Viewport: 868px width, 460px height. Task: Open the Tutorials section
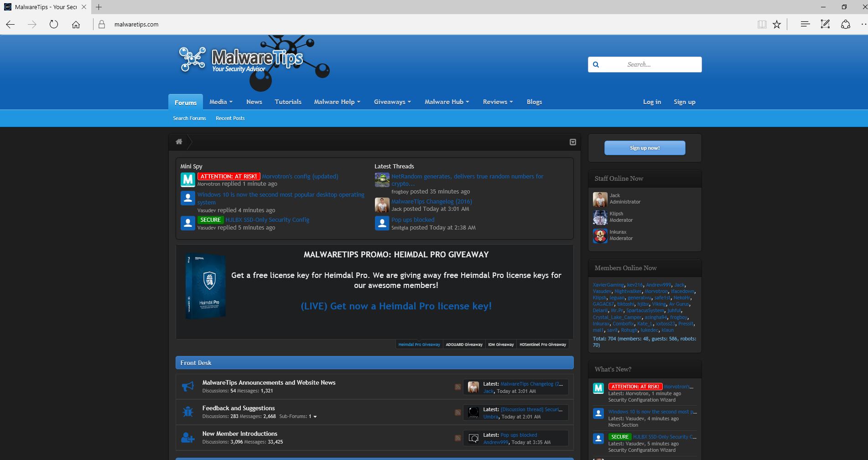pos(288,102)
